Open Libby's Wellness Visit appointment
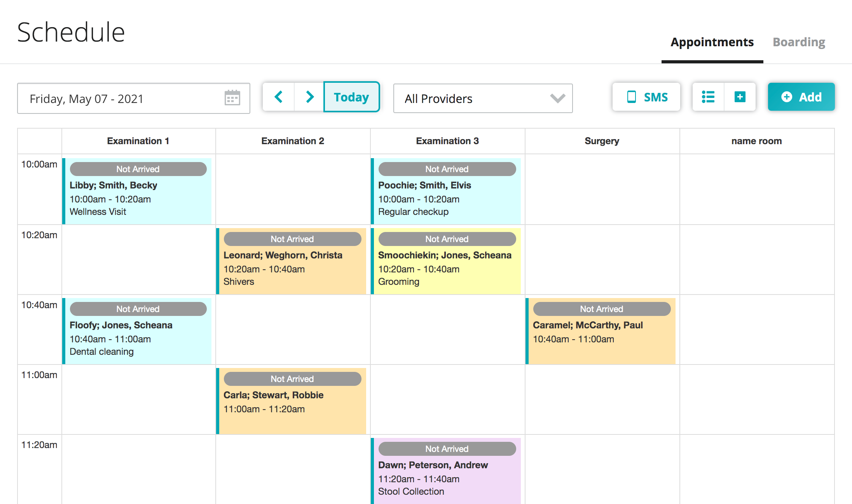852x504 pixels. click(x=138, y=199)
